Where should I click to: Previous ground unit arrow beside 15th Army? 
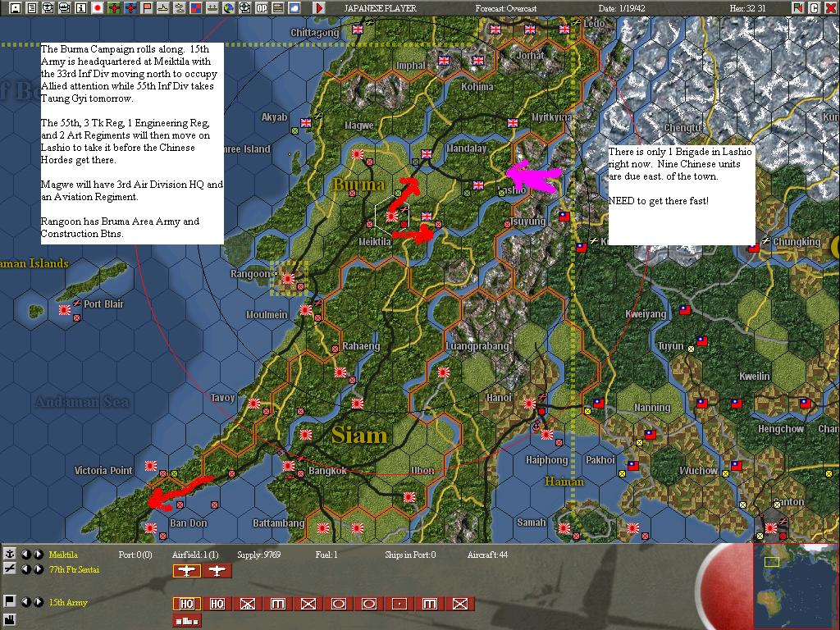pos(25,601)
